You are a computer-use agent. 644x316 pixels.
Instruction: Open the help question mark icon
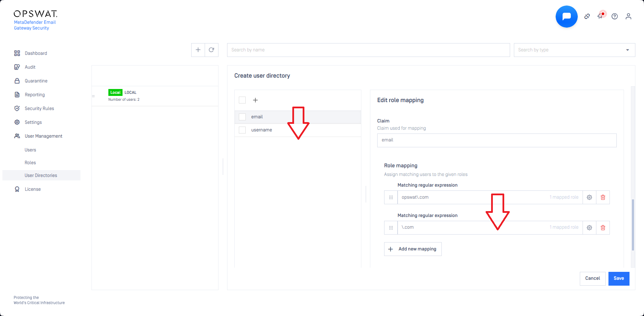pos(615,16)
